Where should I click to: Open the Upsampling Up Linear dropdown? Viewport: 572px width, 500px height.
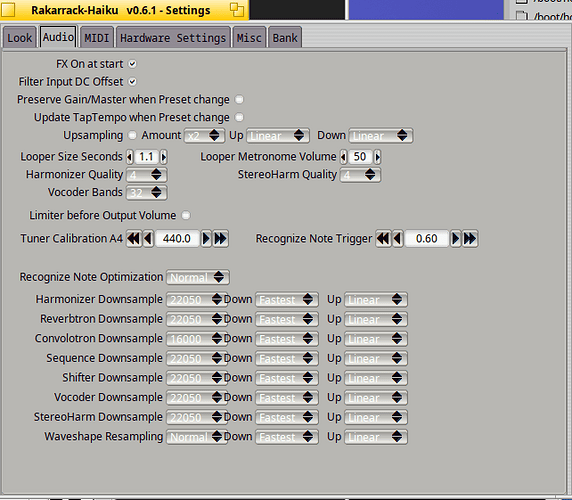[x=278, y=136]
